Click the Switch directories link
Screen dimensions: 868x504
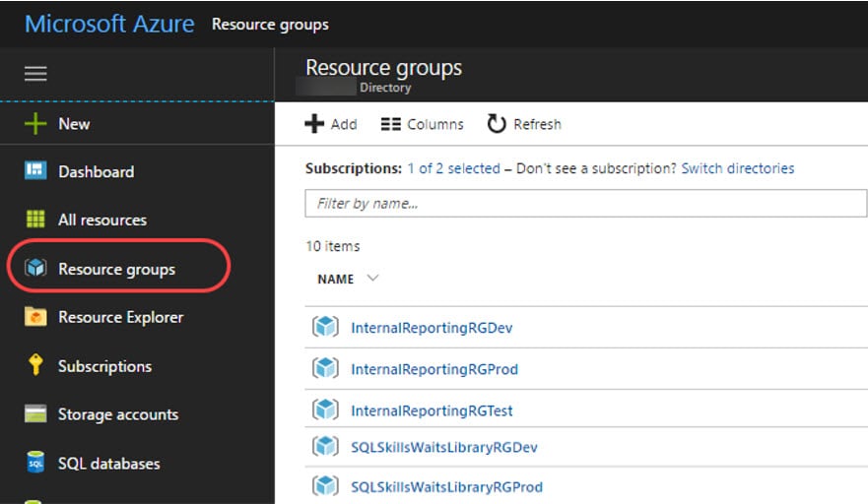(x=737, y=168)
